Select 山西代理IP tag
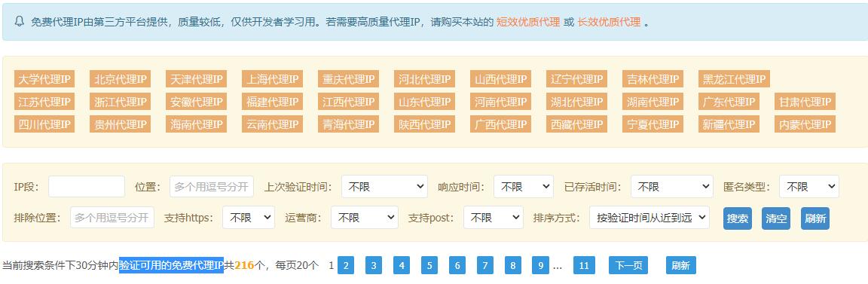Image resolution: width=868 pixels, height=284 pixels. (500, 79)
